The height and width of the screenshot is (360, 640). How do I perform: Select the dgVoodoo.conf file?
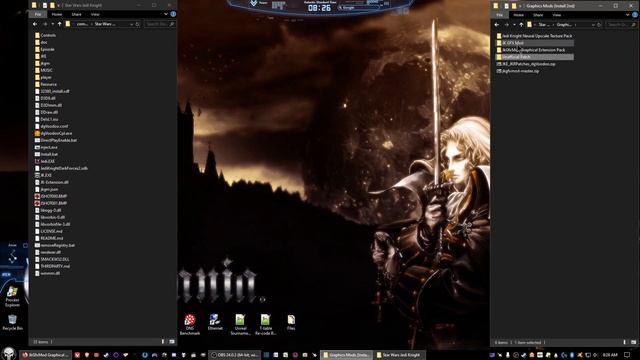pos(52,126)
